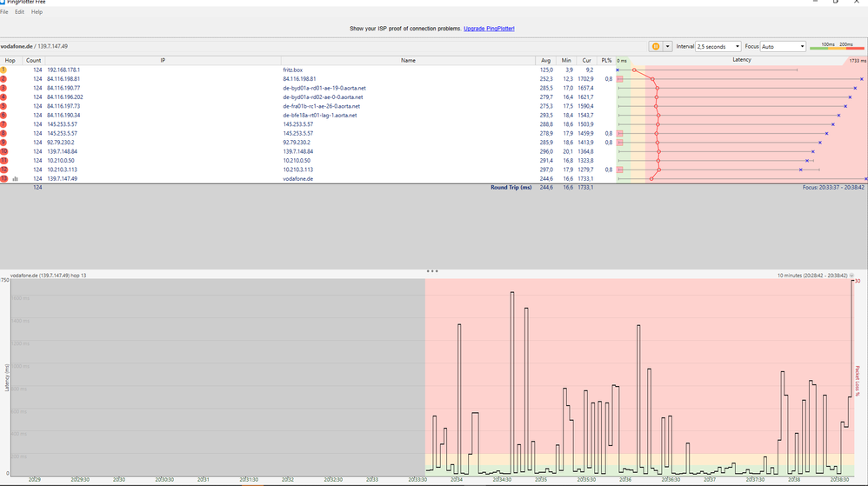Click the 100ms 200ms latency color scale
This screenshot has height=486, width=868.
831,46
